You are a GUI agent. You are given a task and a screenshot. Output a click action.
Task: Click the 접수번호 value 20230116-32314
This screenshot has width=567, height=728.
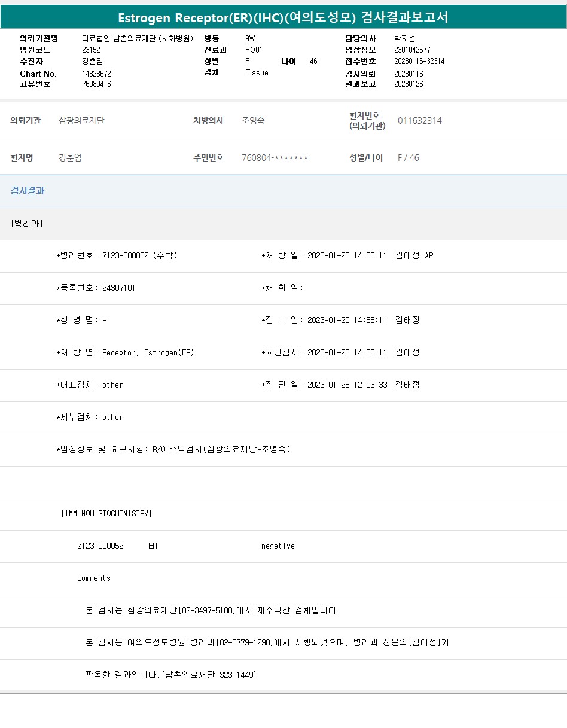pos(419,62)
